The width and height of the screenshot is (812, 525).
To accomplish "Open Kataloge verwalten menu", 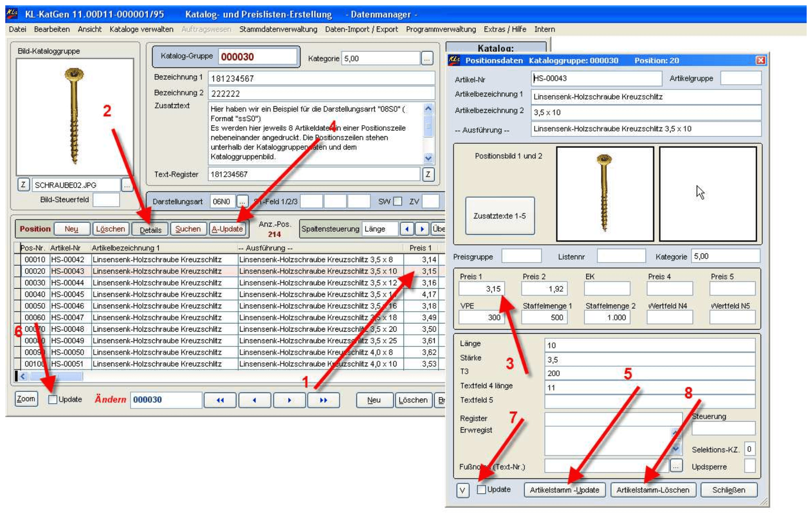I will point(141,29).
